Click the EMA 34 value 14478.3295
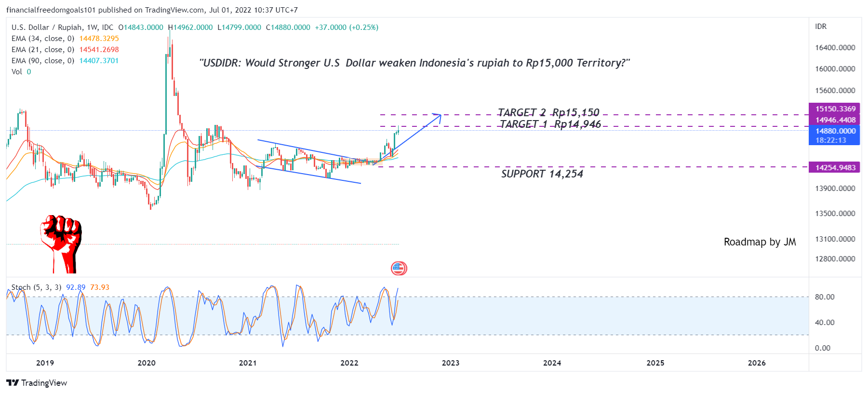Image resolution: width=868 pixels, height=394 pixels. click(x=99, y=39)
